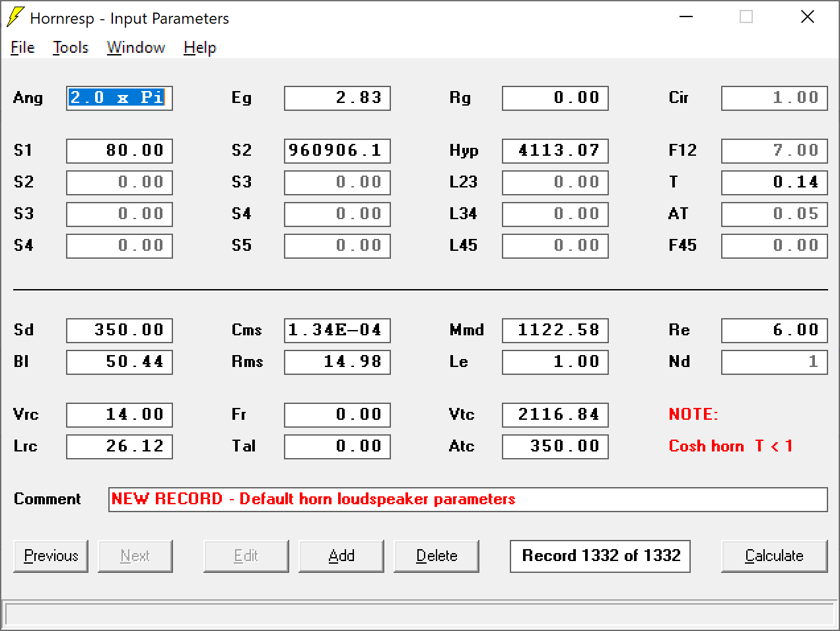840x631 pixels.
Task: Add a new record
Action: [x=341, y=556]
